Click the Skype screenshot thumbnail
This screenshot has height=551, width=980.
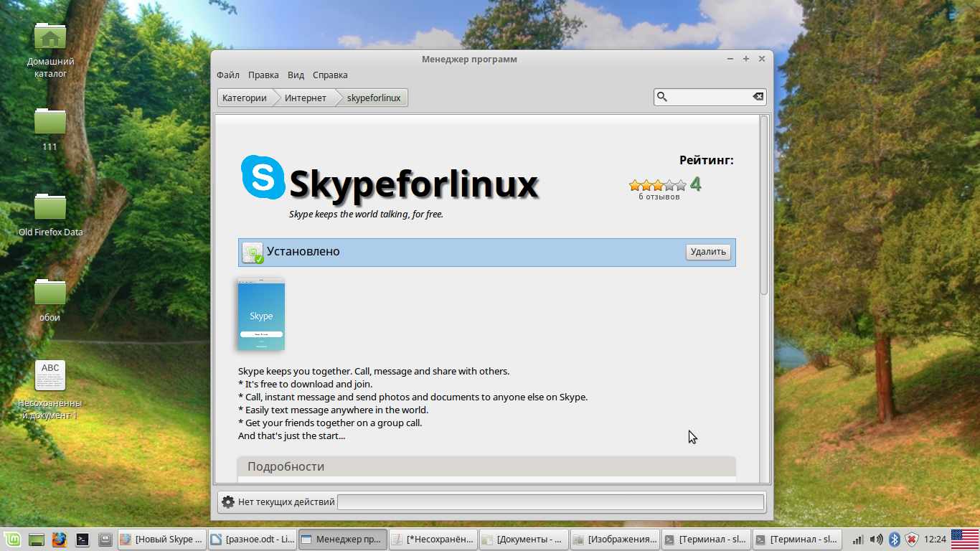click(x=261, y=315)
